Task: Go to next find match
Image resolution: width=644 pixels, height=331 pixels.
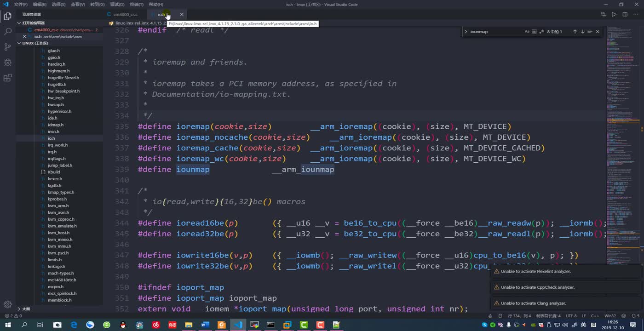Action: (x=582, y=32)
